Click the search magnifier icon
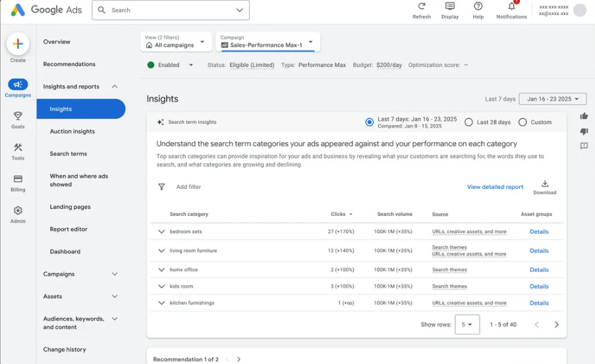 [x=101, y=11]
